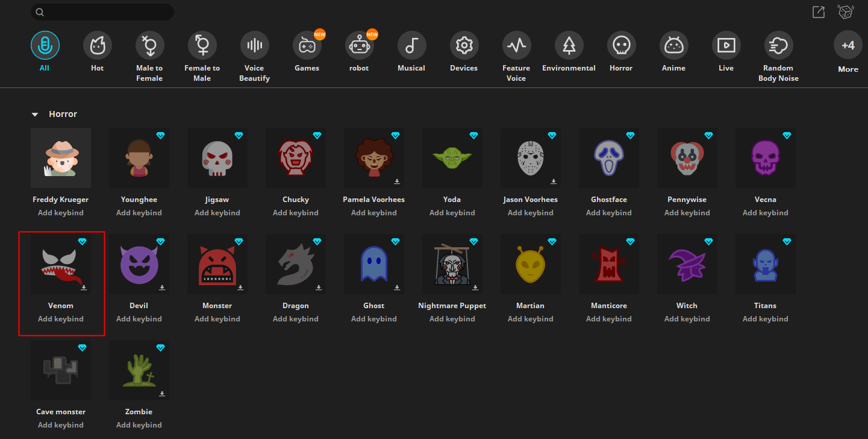
Task: Select the Ghostface voice icon
Action: point(609,158)
